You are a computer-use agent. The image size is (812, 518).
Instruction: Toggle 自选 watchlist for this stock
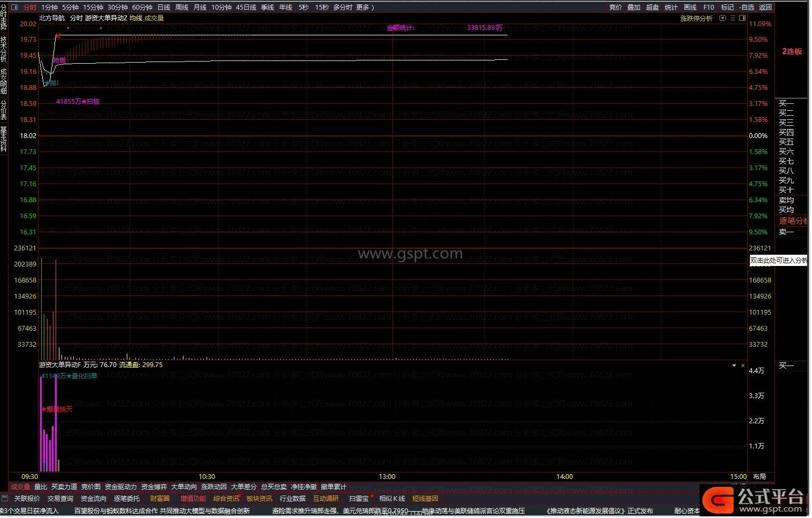click(747, 7)
